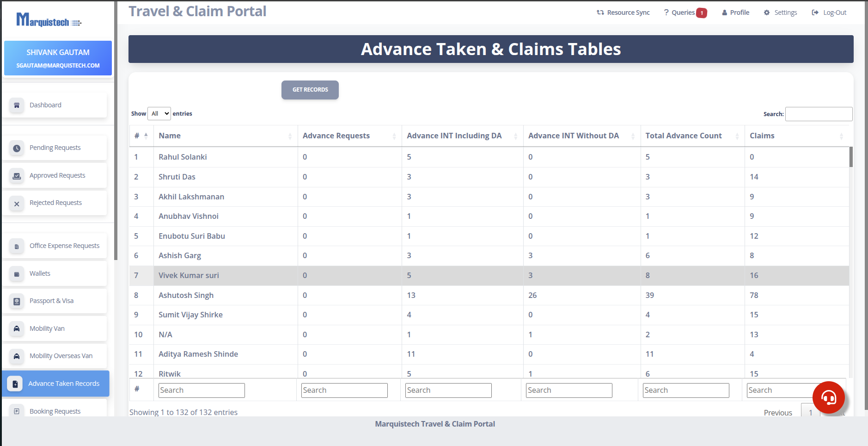Open the Show entries dropdown
Screen dimensions: 868x446
[159, 113]
